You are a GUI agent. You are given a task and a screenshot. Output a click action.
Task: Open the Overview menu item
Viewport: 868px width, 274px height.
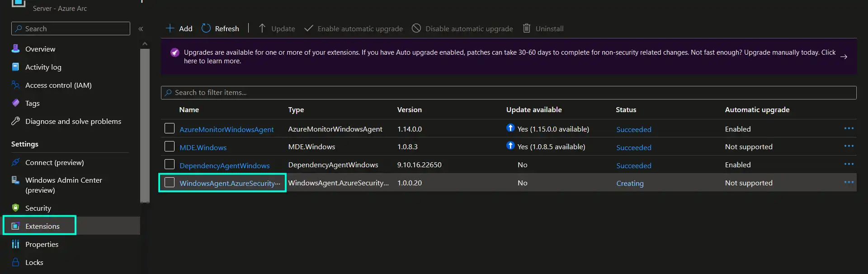[40, 49]
